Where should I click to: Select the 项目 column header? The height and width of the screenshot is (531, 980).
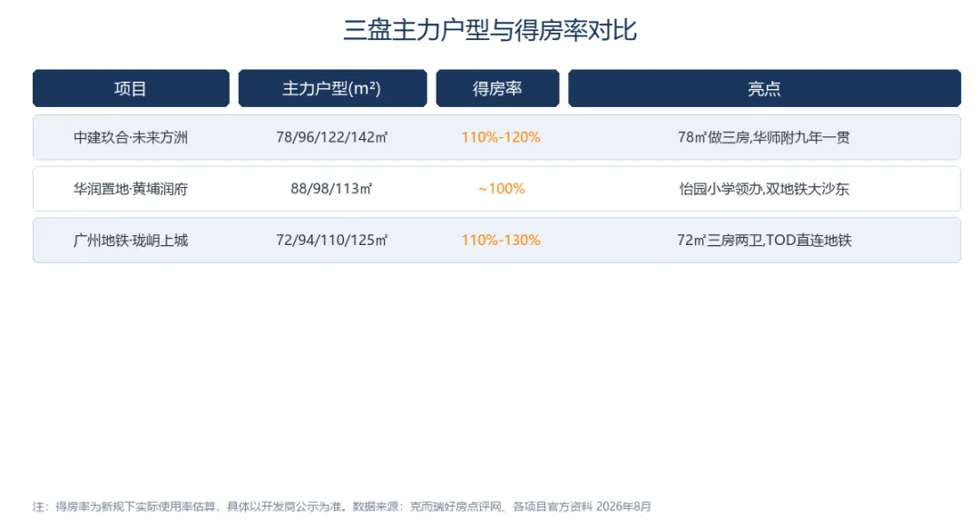point(131,88)
